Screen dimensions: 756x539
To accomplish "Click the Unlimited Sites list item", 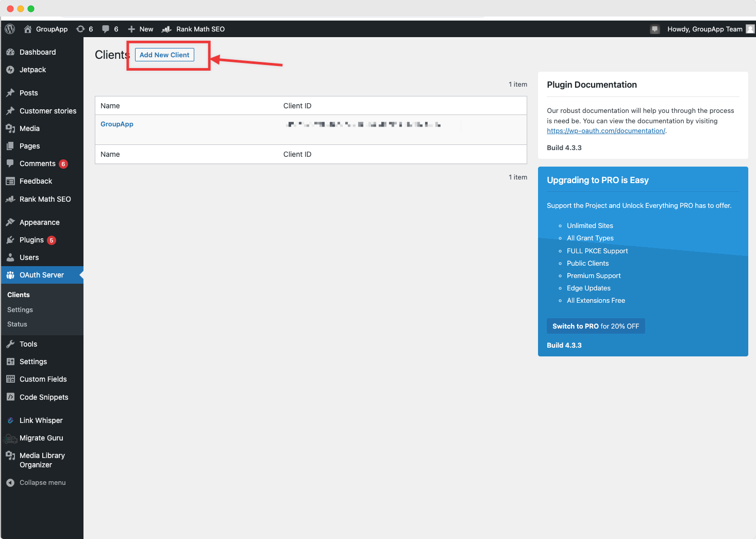I will pyautogui.click(x=590, y=226).
